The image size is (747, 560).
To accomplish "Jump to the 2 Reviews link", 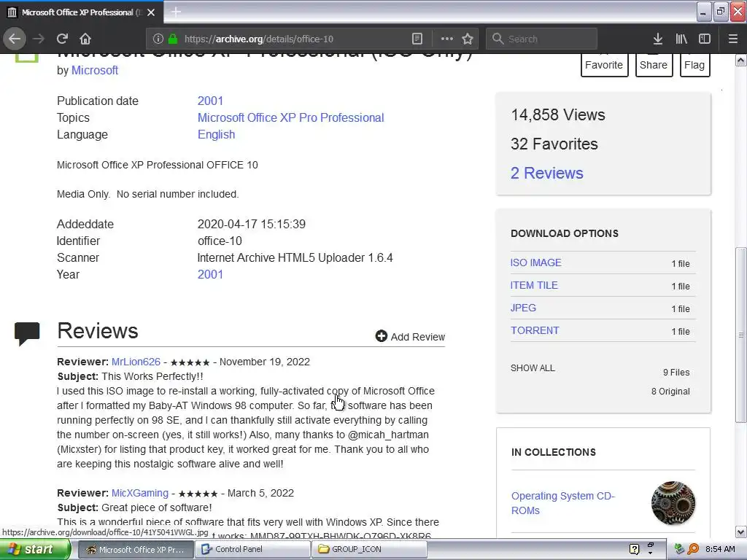I will (547, 173).
